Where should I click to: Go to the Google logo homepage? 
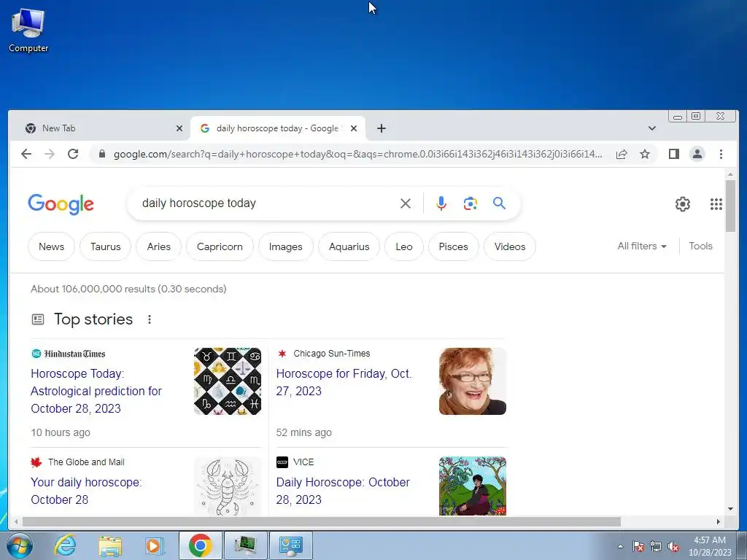61,204
